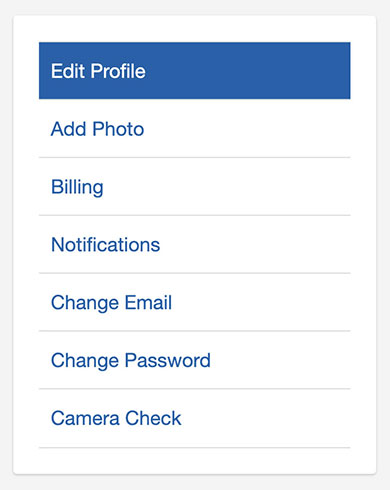
Task: Select Camera Check from sidebar
Action: 195,418
